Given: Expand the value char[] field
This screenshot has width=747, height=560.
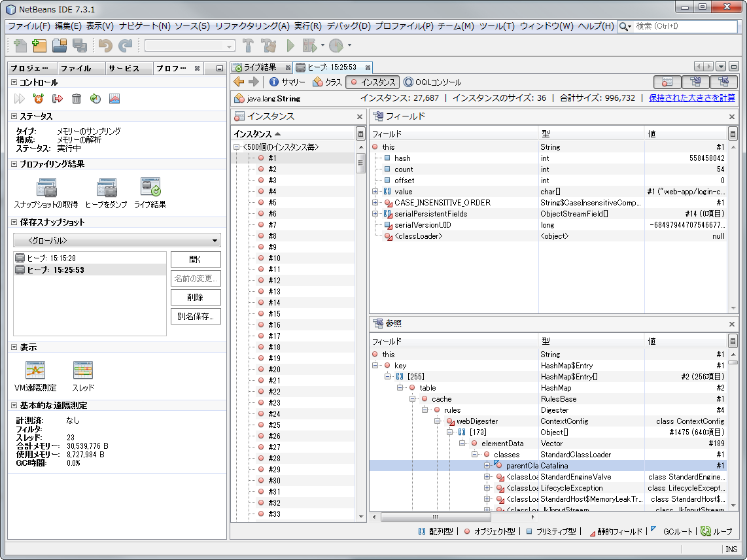Looking at the screenshot, I should point(375,192).
